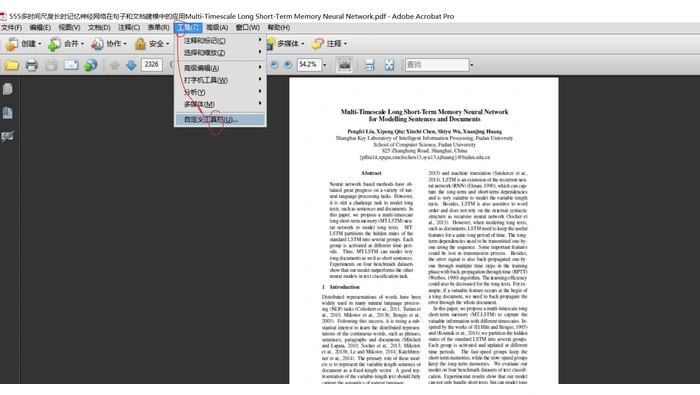The image size is (700, 395).
Task: Click the snapshot/camera toolbar icon
Action: (x=344, y=65)
